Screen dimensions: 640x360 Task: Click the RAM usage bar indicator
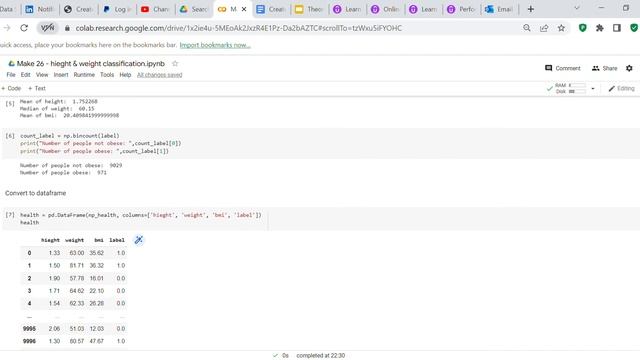(x=577, y=85)
